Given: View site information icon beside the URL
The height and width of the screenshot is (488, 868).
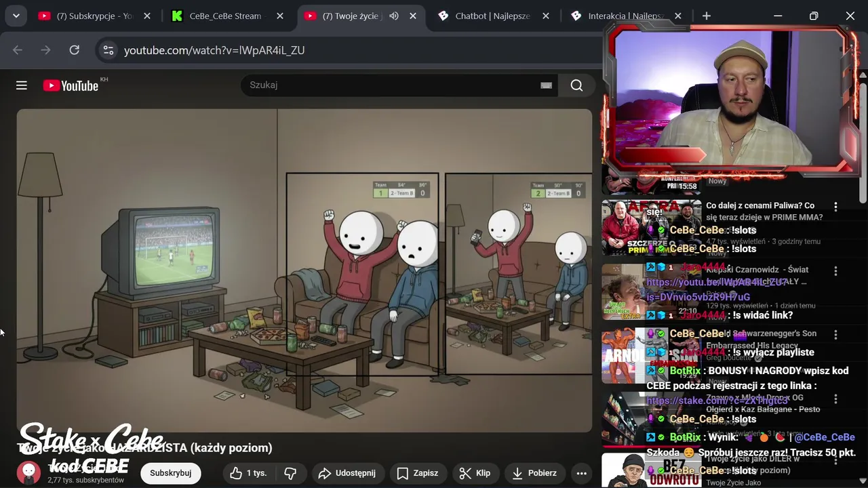Looking at the screenshot, I should (x=108, y=50).
